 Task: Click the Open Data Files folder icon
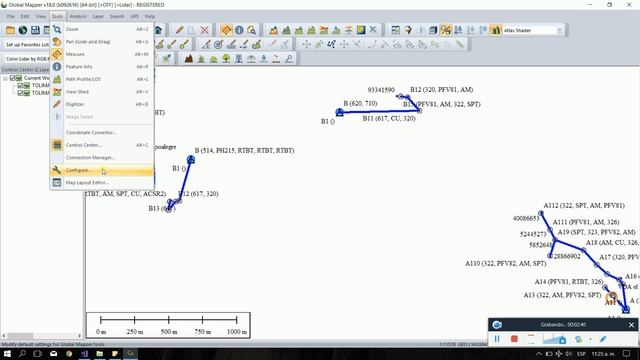pos(10,30)
